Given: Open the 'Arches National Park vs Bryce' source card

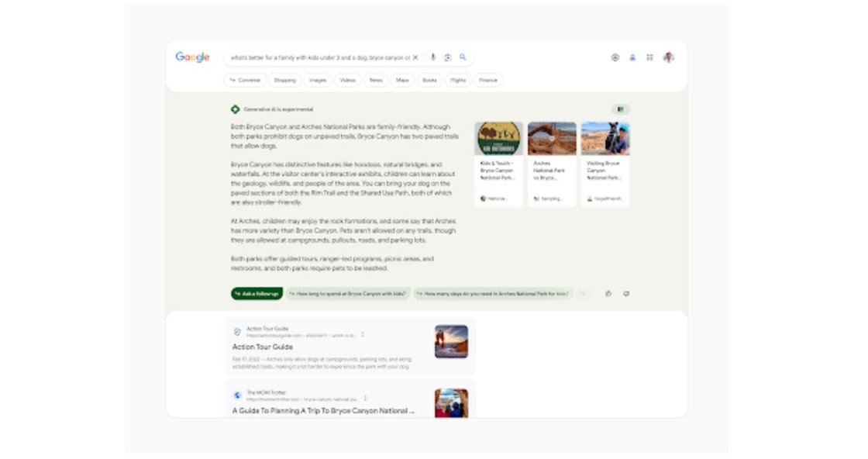Looking at the screenshot, I should [552, 164].
